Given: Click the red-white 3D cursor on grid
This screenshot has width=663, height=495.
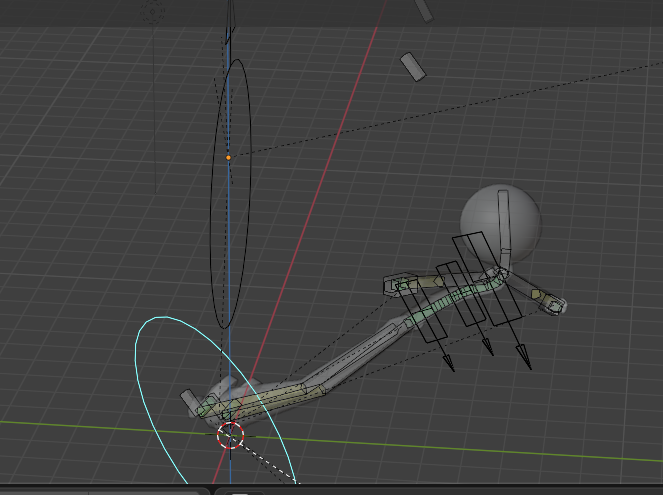Looking at the screenshot, I should click(230, 435).
